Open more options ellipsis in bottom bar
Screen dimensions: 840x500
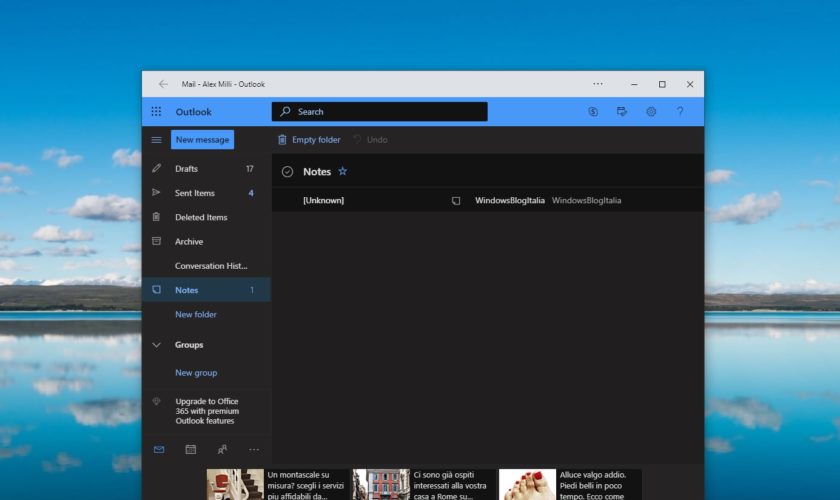(254, 450)
